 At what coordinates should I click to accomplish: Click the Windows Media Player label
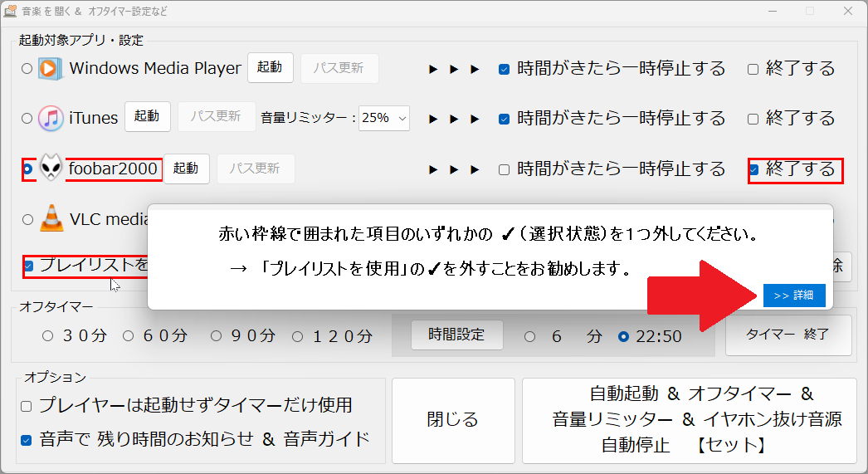click(155, 68)
